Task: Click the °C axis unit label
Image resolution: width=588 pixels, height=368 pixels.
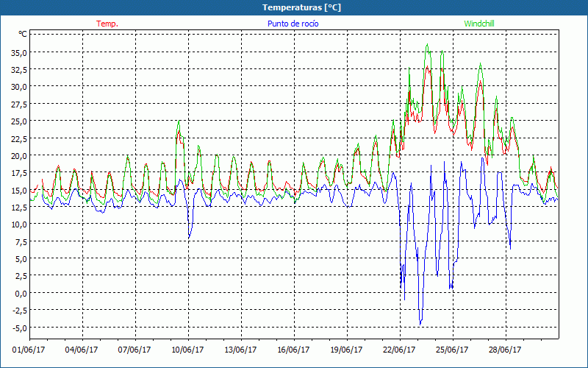Action: tap(23, 34)
